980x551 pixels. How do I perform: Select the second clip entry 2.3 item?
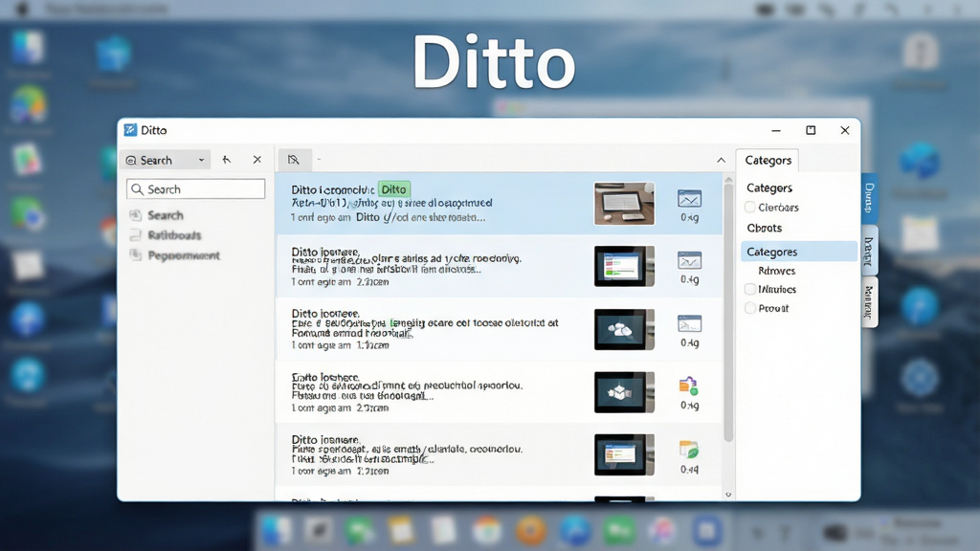point(499,266)
